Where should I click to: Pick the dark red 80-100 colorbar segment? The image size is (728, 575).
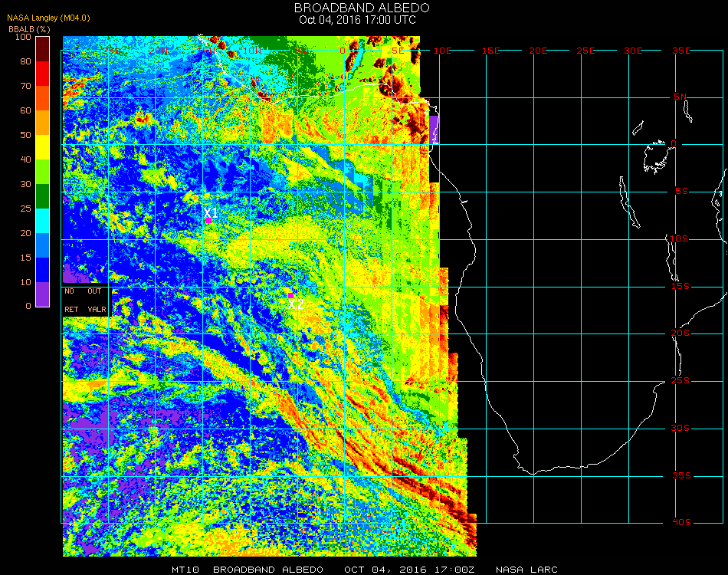43,48
